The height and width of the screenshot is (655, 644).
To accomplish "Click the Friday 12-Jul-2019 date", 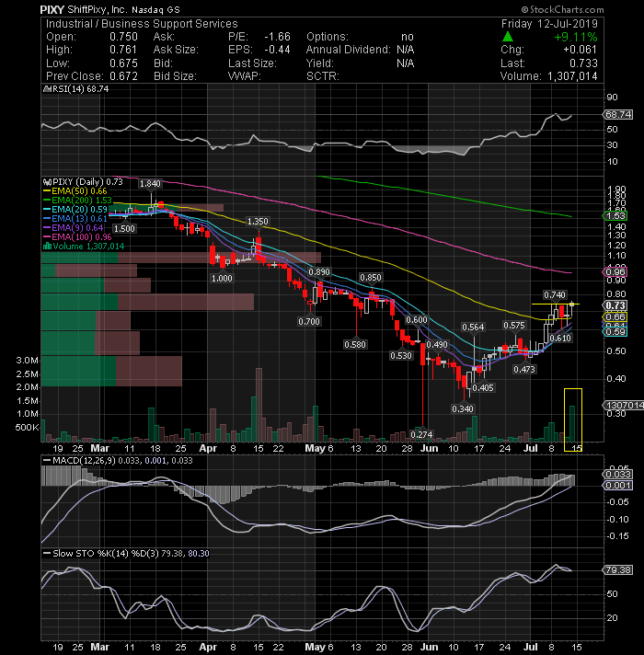I will tap(549, 24).
